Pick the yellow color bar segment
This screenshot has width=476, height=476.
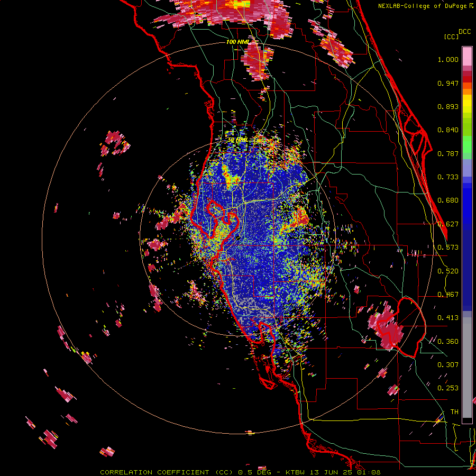click(467, 103)
